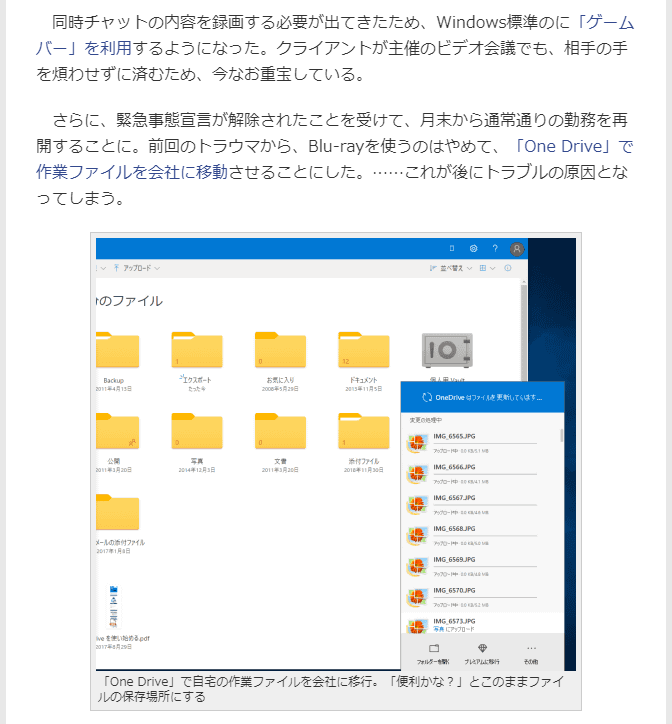Click the sync panel's vertical scrollbar
The image size is (672, 724).
(561, 436)
